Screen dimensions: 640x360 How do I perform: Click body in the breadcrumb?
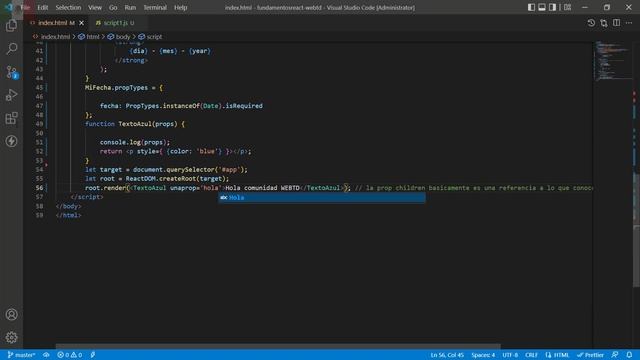click(122, 37)
